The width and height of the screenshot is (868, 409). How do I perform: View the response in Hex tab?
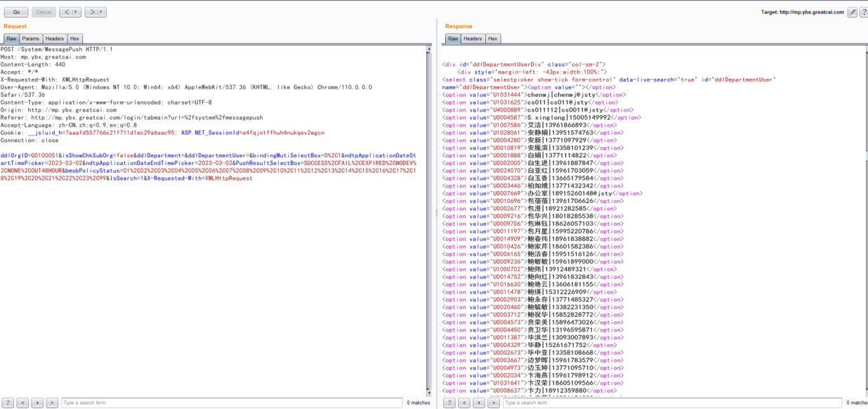click(x=493, y=39)
